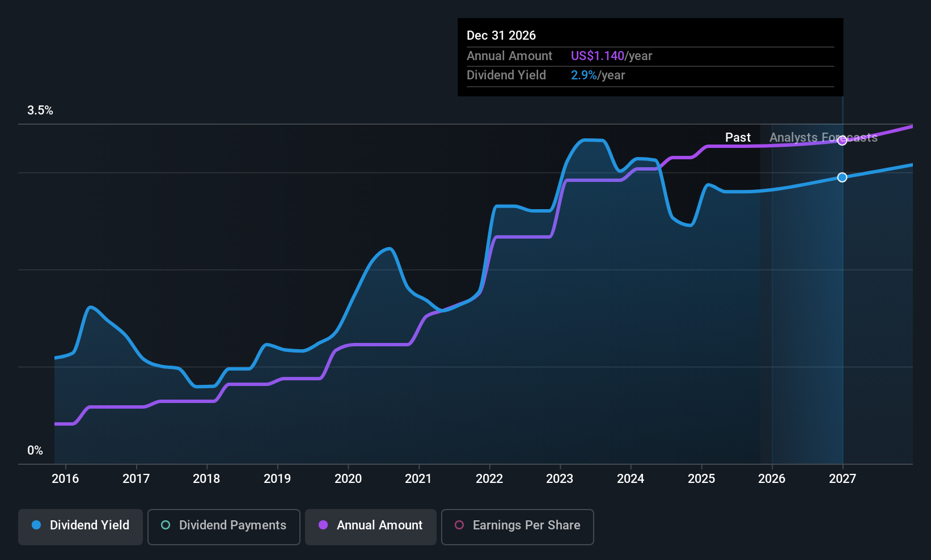The height and width of the screenshot is (560, 931).
Task: Toggle the Annual Amount series visibility
Action: 370,525
